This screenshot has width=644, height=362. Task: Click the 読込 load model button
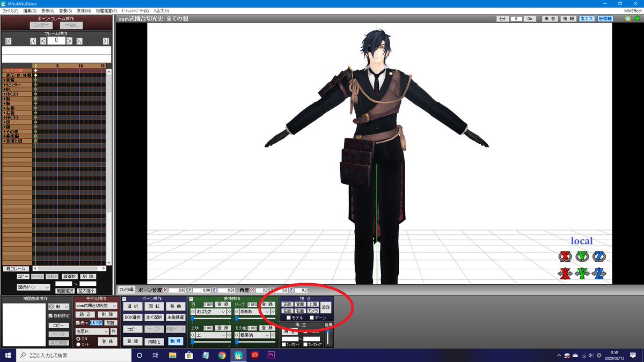click(x=85, y=315)
